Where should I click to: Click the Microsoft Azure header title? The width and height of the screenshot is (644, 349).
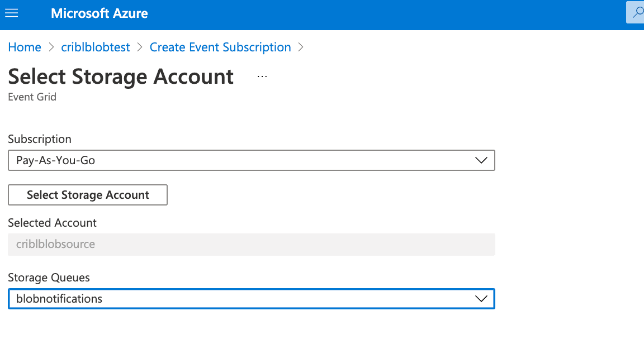100,13
